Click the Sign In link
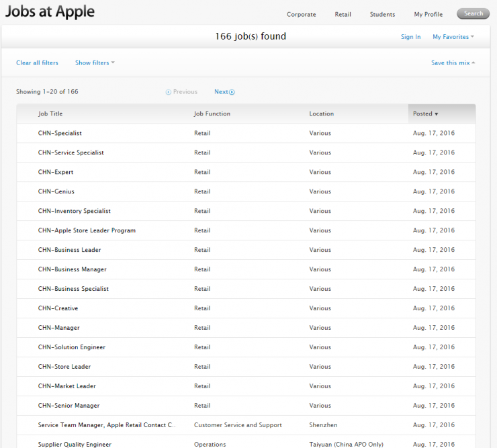The image size is (497, 448). pyautogui.click(x=410, y=37)
